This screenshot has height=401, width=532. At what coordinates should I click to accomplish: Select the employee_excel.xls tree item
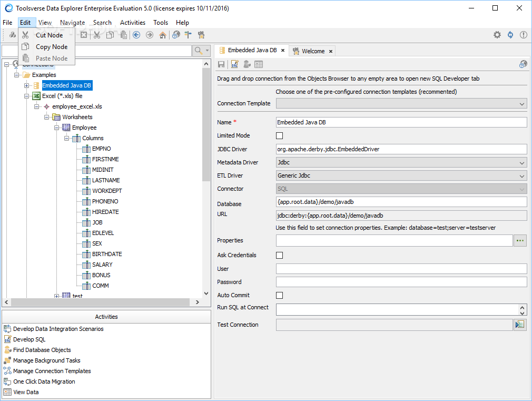point(77,106)
